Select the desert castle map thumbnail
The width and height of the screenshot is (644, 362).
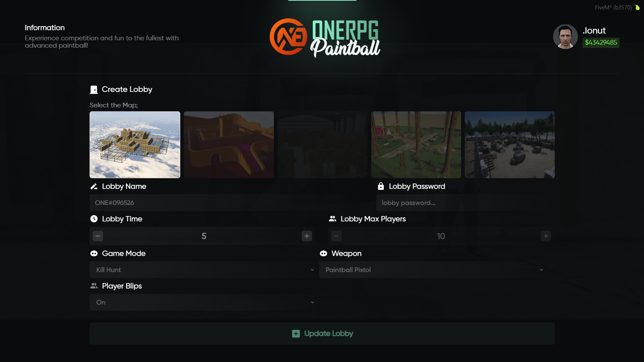(229, 145)
